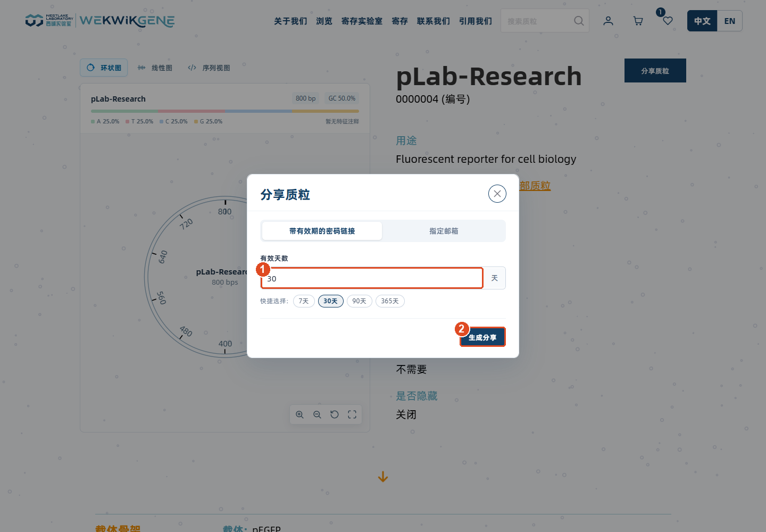The height and width of the screenshot is (532, 766).
Task: Select the 带有效期的密码链接 tab
Action: [x=322, y=231]
